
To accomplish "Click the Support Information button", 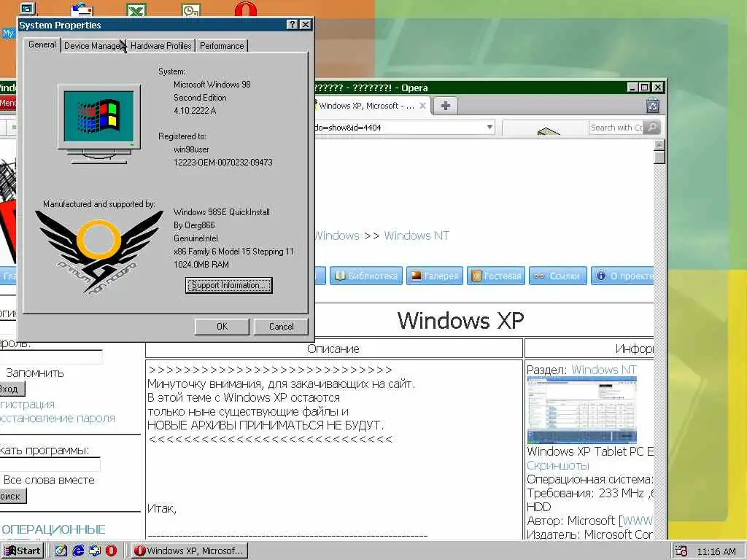I will click(228, 285).
